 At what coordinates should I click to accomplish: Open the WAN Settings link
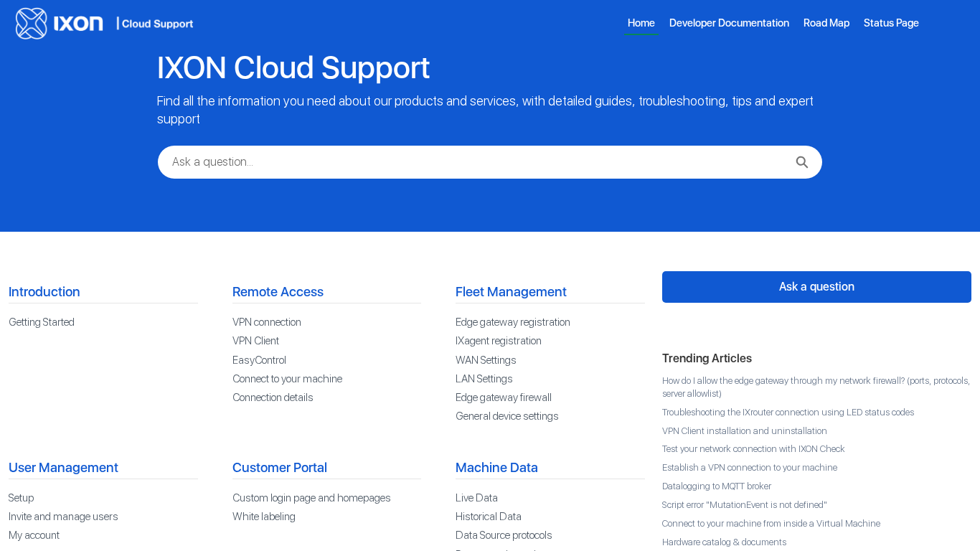[486, 360]
